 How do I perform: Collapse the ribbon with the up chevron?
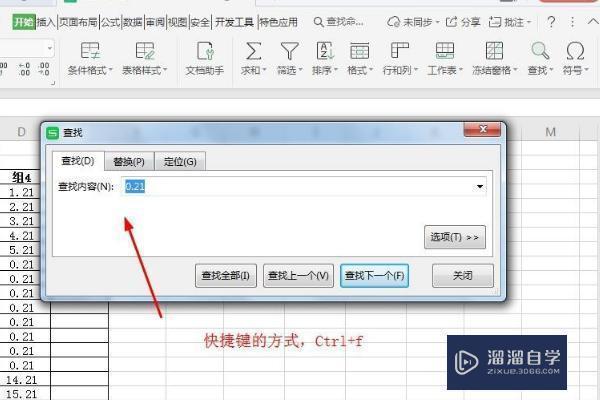(x=593, y=22)
